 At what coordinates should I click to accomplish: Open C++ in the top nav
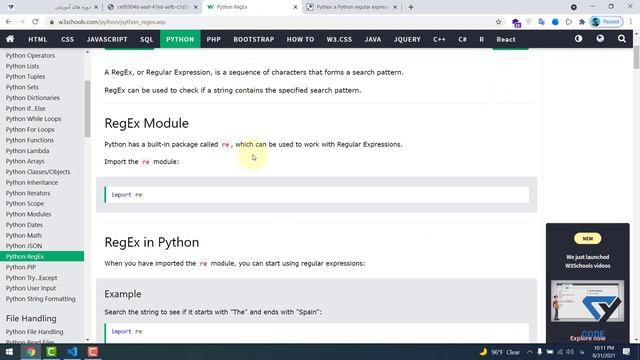439,39
